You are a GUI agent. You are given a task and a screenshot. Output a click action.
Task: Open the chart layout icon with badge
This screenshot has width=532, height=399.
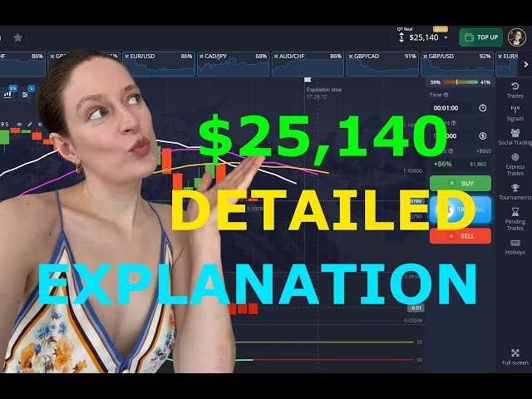(27, 93)
